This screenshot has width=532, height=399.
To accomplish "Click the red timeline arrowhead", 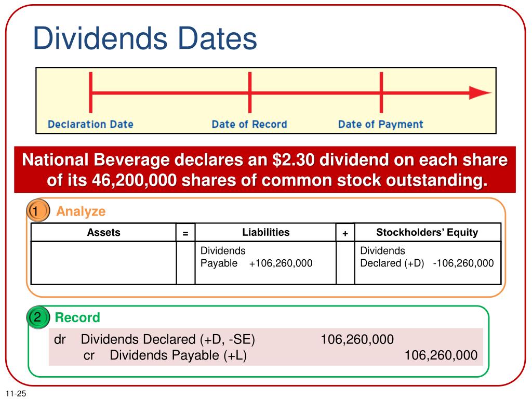I will click(x=480, y=92).
